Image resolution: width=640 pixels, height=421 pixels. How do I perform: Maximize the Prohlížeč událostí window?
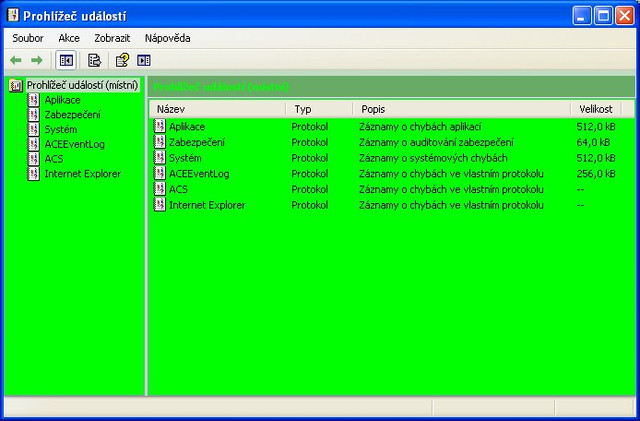603,16
